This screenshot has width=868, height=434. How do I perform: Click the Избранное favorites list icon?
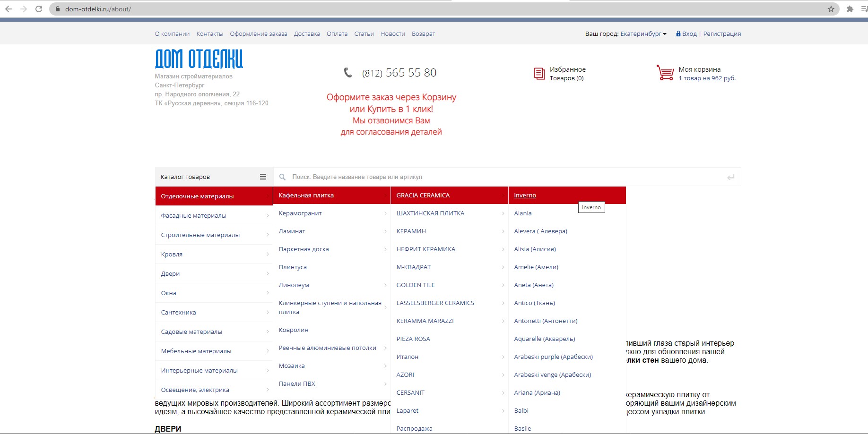(539, 73)
